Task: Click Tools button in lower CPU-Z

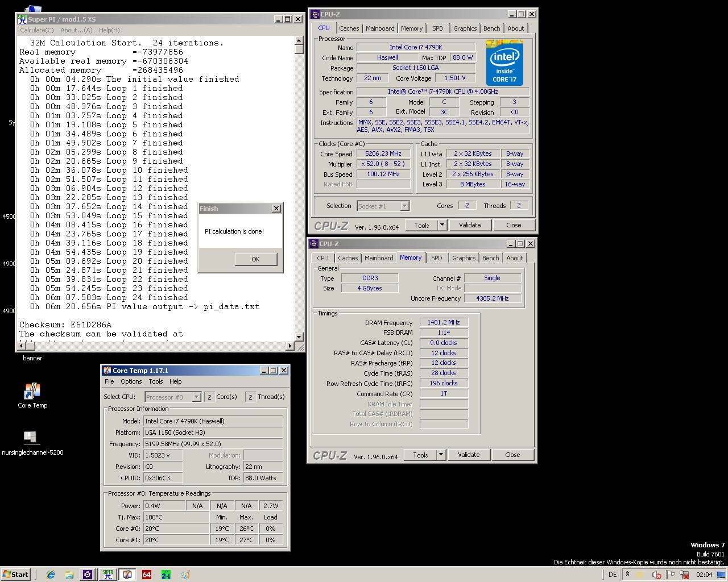Action: [420, 455]
